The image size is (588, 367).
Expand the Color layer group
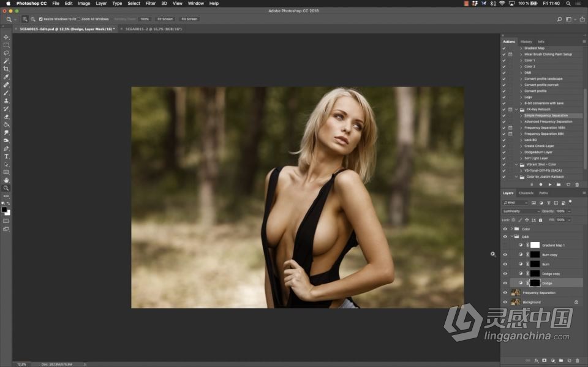pyautogui.click(x=512, y=229)
